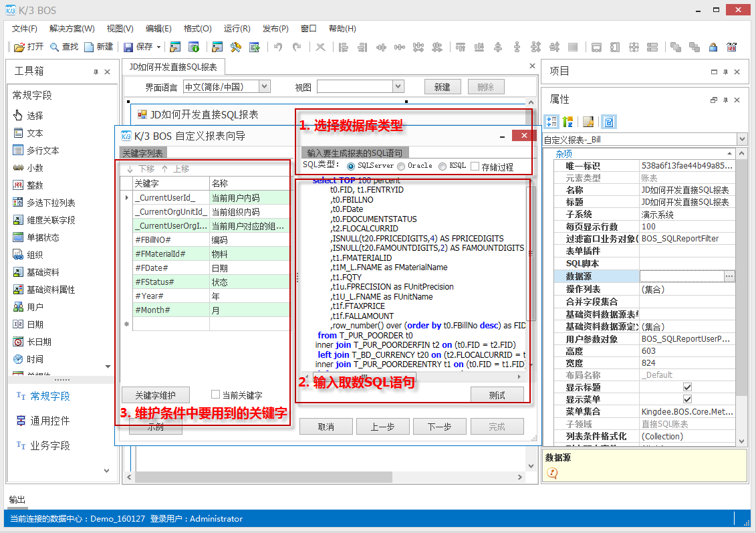Screen dimensions: 756x533
Task: Open the 自定义报表-_Bill object dropdown
Action: tap(742, 139)
